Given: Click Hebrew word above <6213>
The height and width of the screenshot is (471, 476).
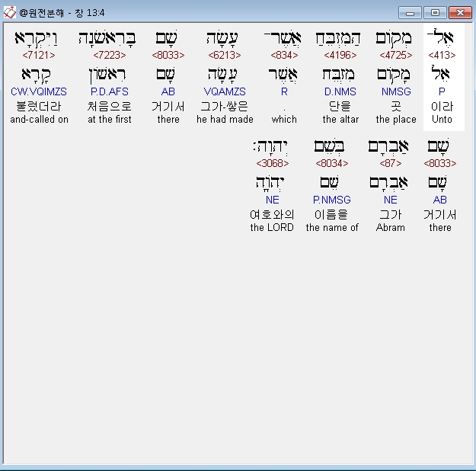Looking at the screenshot, I should [222, 39].
